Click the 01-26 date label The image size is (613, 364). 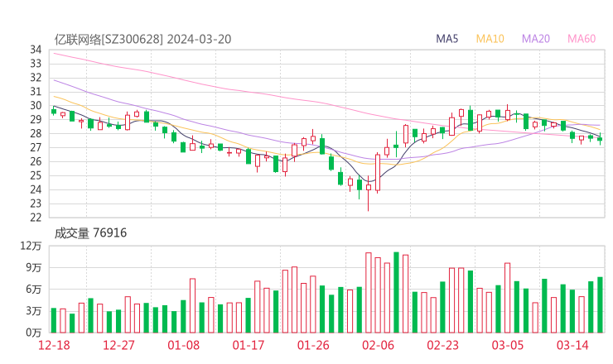[x=313, y=345]
